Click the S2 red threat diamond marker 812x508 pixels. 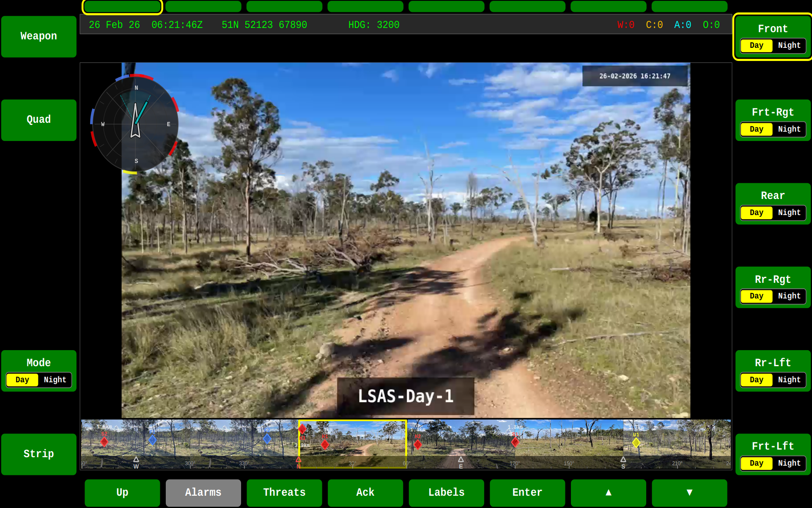104,442
